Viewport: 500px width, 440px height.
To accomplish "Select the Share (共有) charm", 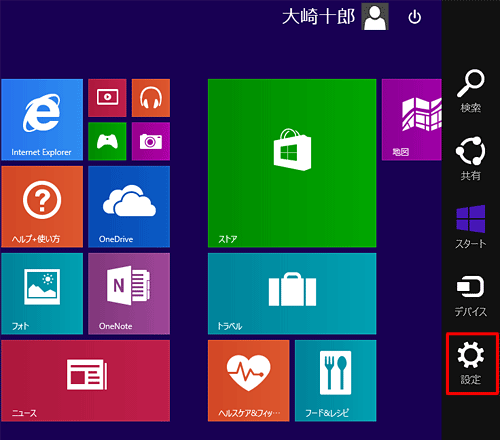I will [471, 158].
